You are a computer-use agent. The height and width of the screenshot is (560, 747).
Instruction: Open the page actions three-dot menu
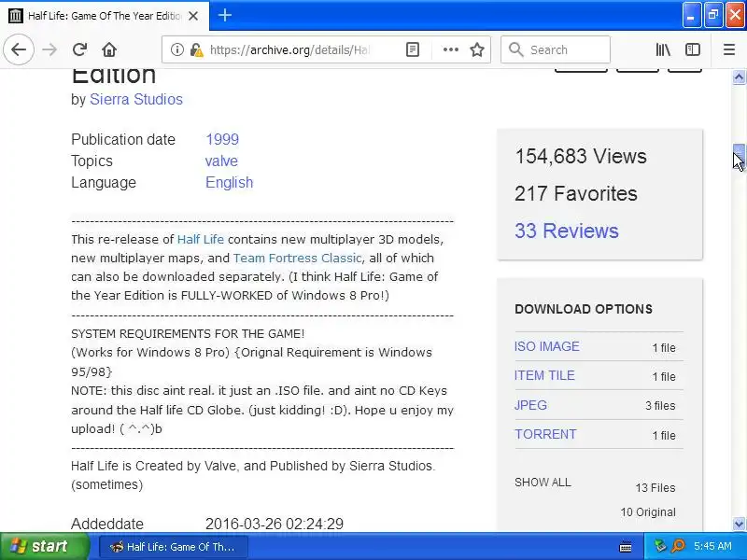pyautogui.click(x=450, y=49)
